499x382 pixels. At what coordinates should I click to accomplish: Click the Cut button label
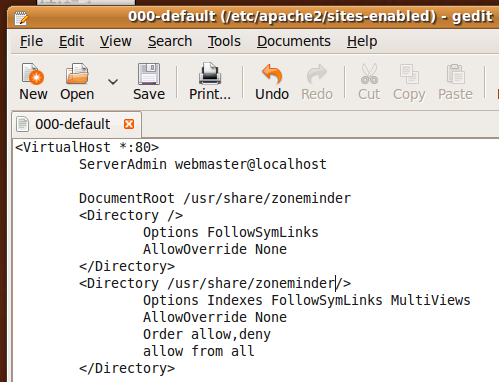click(x=369, y=94)
